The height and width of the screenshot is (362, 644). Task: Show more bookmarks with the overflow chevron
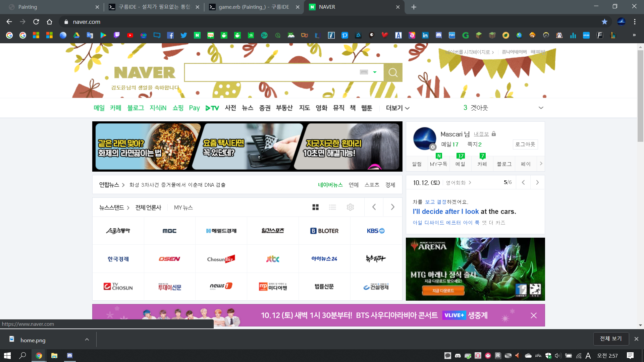click(x=634, y=35)
